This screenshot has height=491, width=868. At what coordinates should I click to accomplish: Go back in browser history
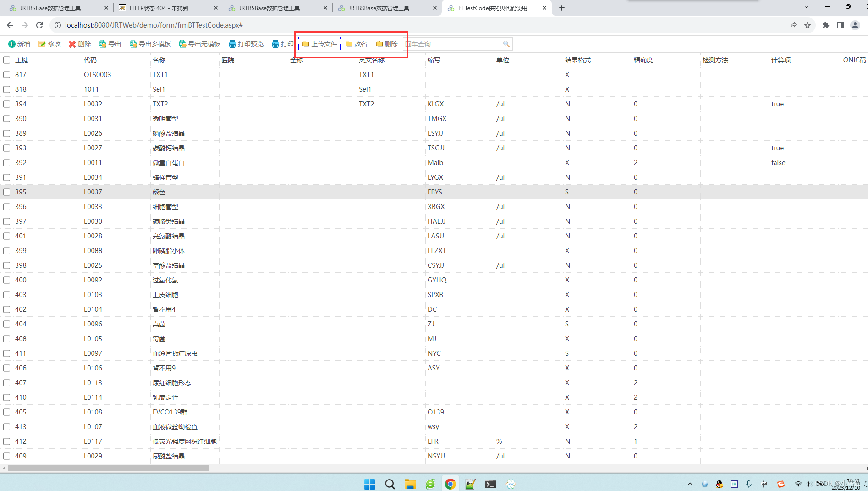(10, 25)
